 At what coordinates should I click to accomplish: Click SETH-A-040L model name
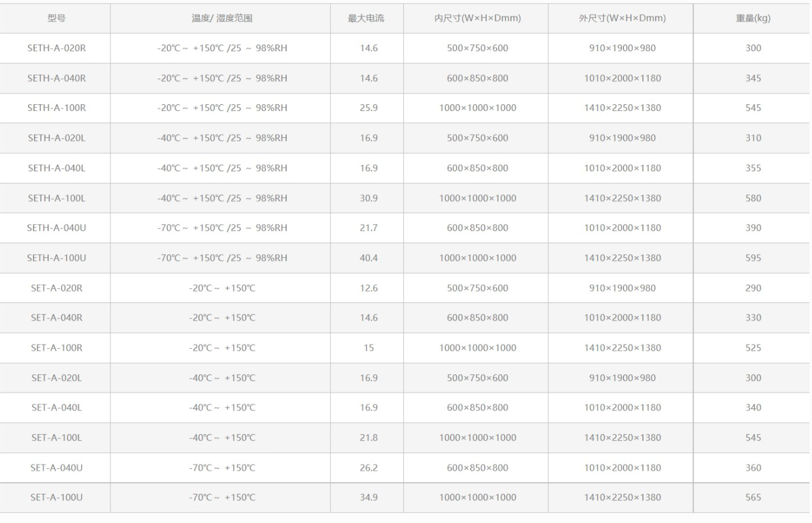56,168
